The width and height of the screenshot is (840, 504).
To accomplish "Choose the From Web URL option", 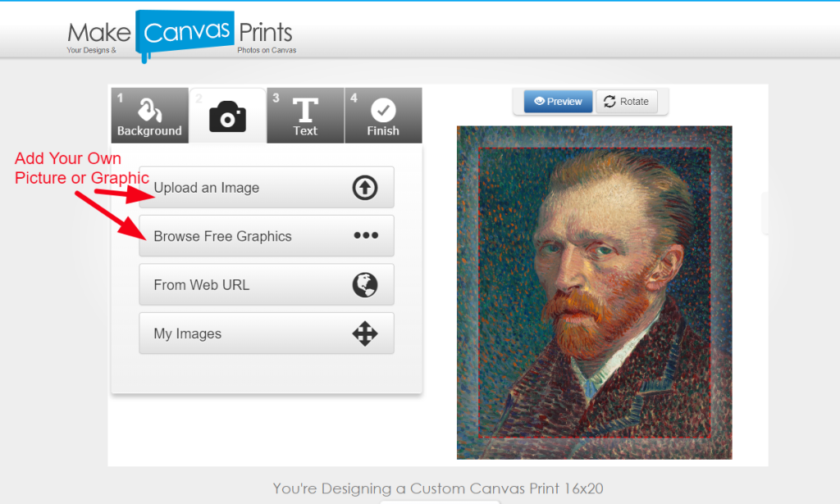I will coord(202,285).
